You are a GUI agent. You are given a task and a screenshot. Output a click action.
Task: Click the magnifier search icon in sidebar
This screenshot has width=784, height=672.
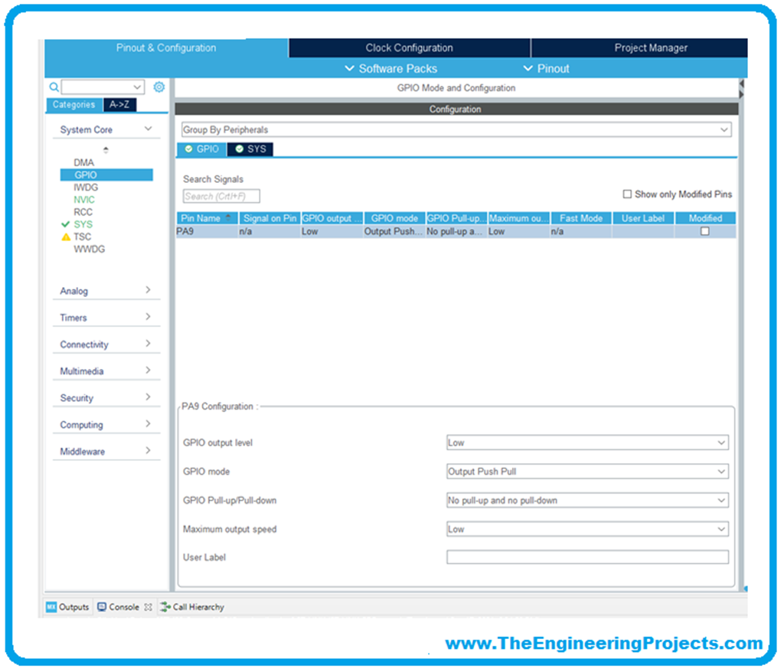[54, 87]
